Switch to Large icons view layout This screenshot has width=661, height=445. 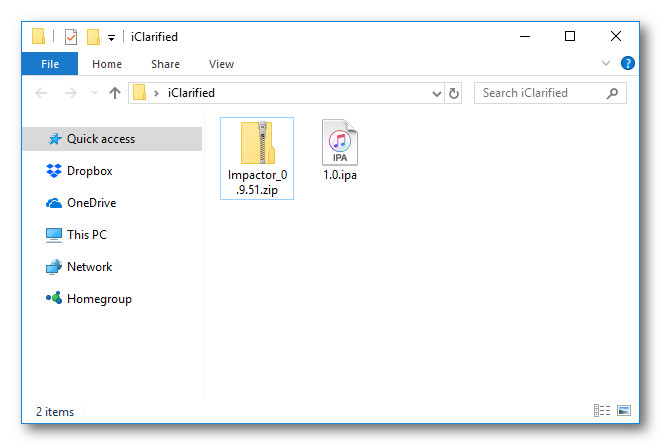[624, 410]
